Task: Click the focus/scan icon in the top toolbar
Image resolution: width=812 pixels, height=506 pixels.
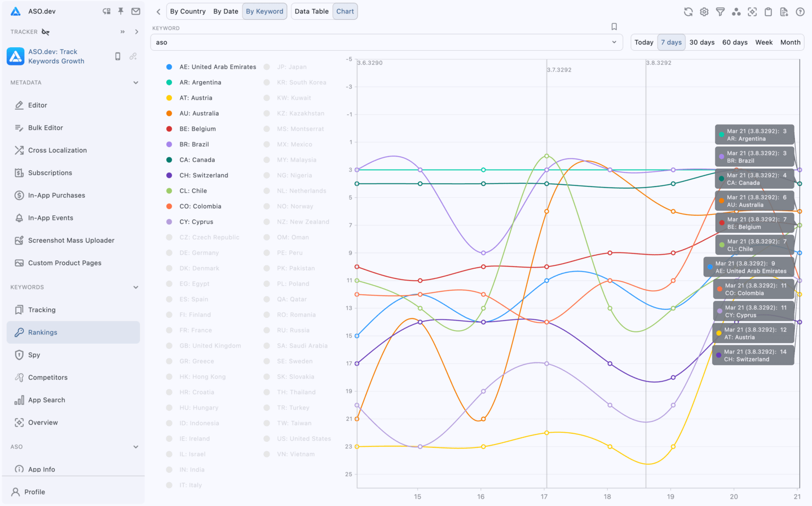Action: [x=752, y=11]
